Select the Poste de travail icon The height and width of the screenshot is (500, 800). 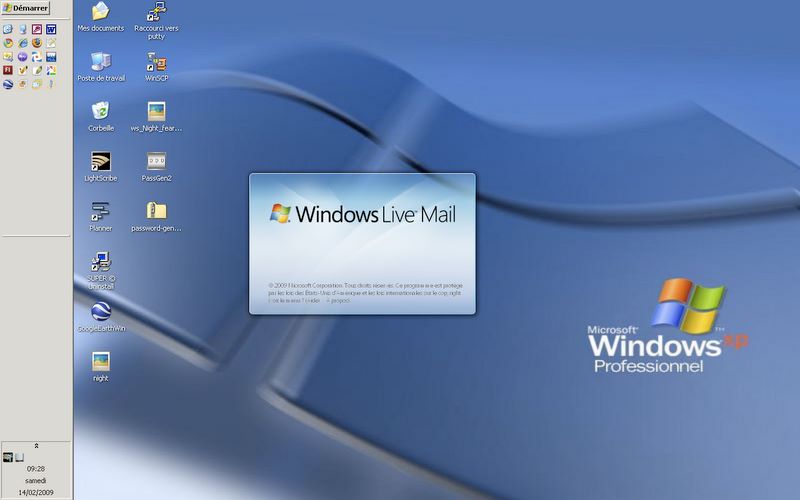[101, 67]
